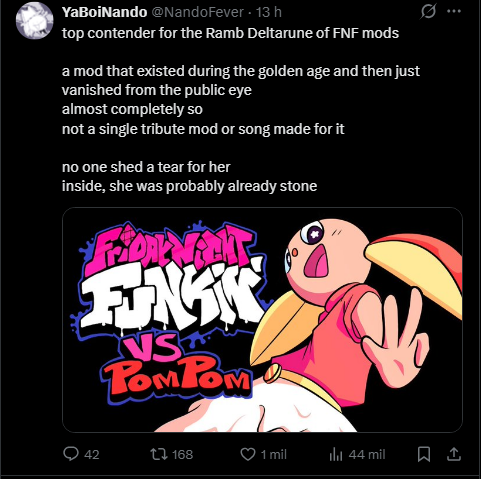481x479 pixels.
Task: Open the three-dot more options menu
Action: tap(454, 11)
